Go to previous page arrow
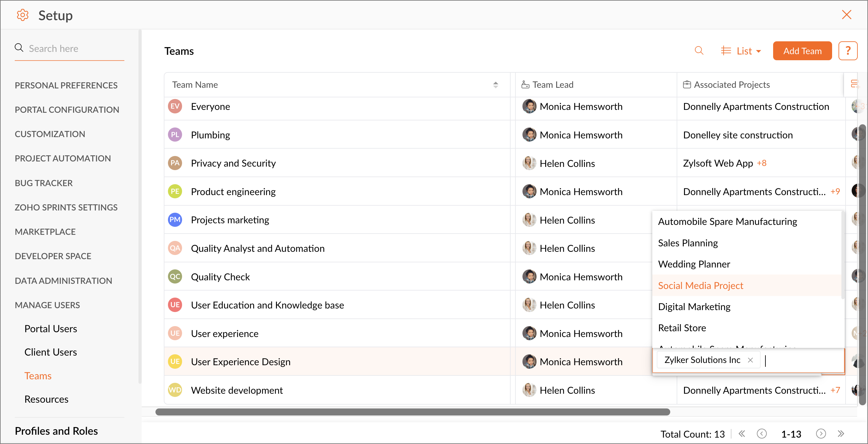868x444 pixels. click(x=762, y=433)
